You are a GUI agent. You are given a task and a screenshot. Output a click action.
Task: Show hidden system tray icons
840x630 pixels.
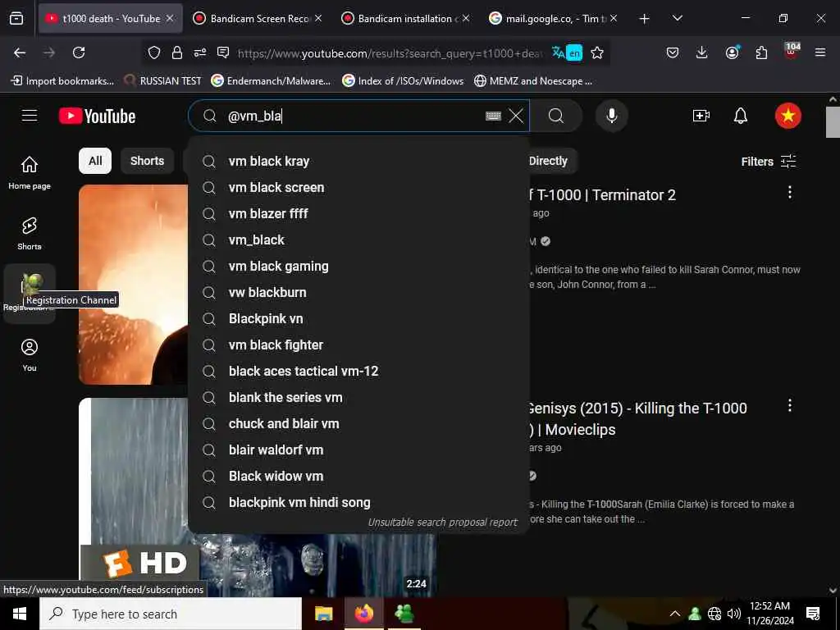[675, 614]
